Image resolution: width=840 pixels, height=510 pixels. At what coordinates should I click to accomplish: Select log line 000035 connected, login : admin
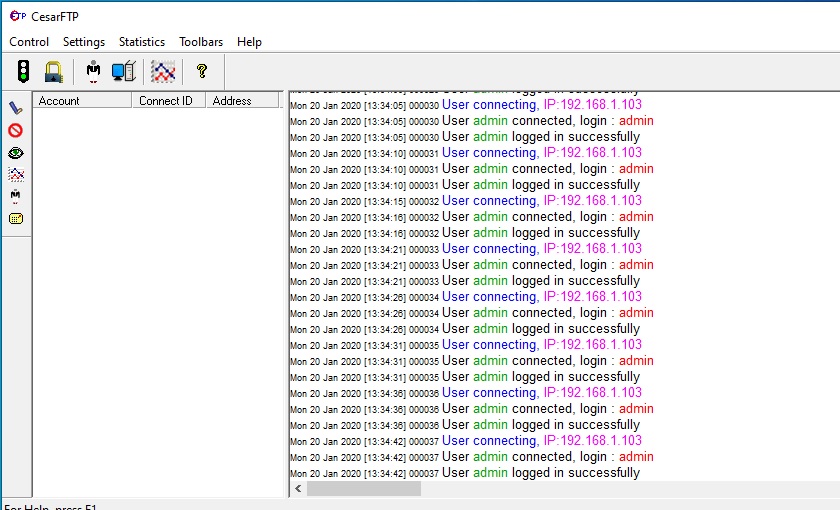click(x=471, y=361)
